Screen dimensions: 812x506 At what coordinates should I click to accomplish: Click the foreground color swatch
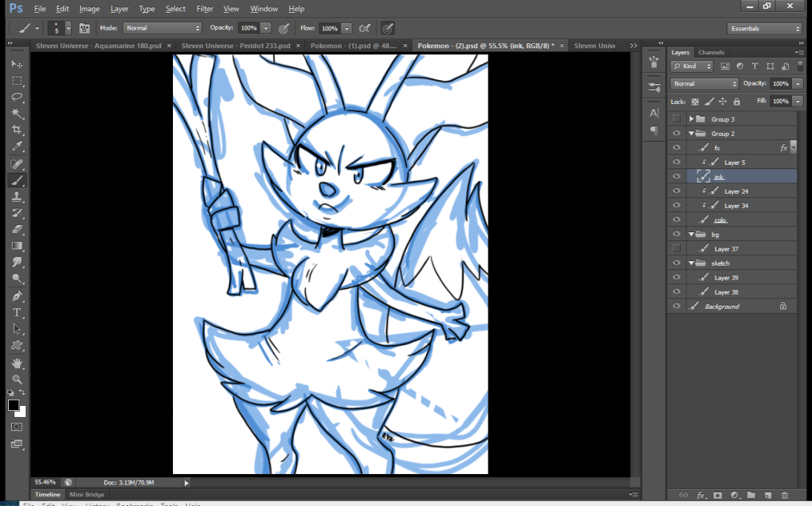[x=13, y=405]
